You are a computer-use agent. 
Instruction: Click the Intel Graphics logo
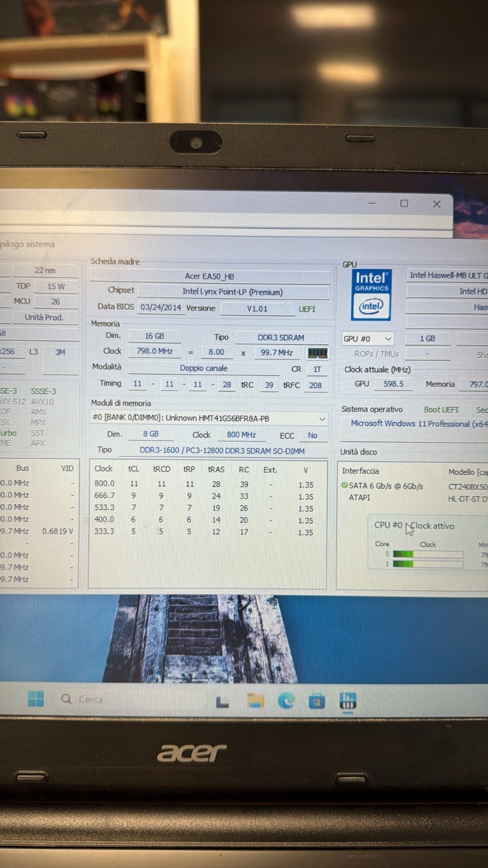click(x=371, y=295)
